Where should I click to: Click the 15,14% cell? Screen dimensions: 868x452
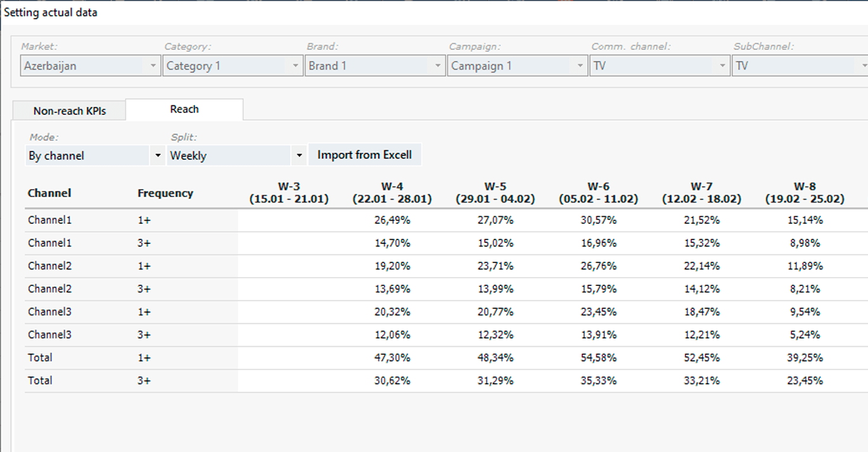point(805,221)
